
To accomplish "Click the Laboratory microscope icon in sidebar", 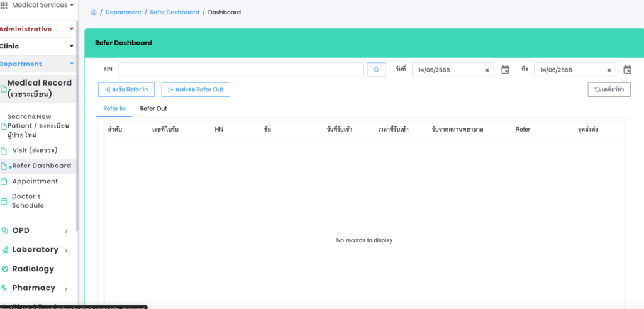I will coord(5,250).
